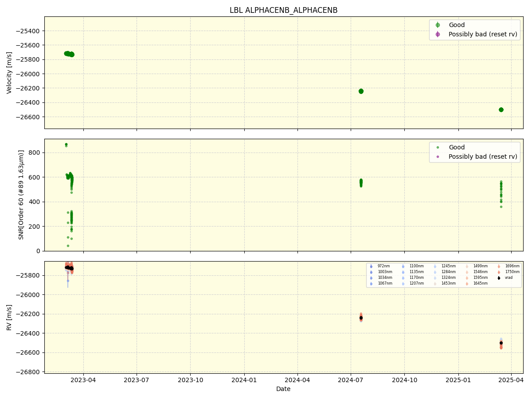Click the black vrad legend marker
This screenshot has width=532, height=399.
(499, 278)
